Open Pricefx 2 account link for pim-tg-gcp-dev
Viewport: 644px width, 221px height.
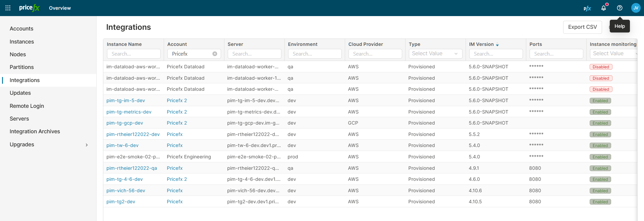coord(177,123)
